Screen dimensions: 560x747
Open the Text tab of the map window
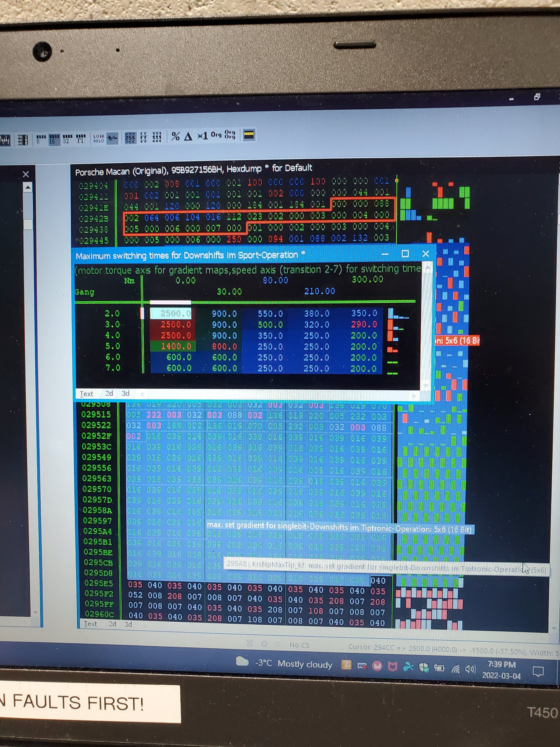pyautogui.click(x=86, y=394)
